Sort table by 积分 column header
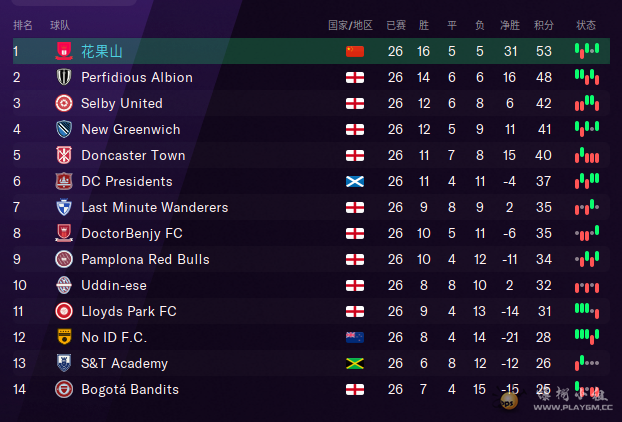Image resolution: width=622 pixels, height=422 pixels. tap(544, 24)
